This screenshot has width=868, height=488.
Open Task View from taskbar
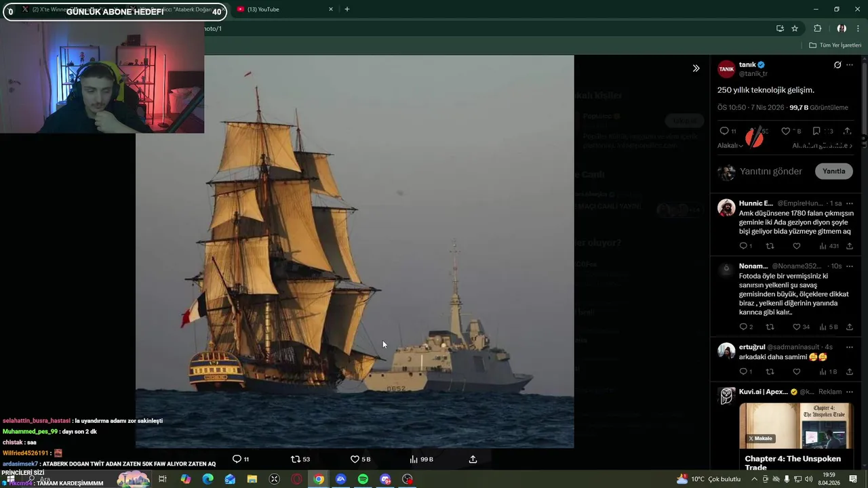coord(163,479)
